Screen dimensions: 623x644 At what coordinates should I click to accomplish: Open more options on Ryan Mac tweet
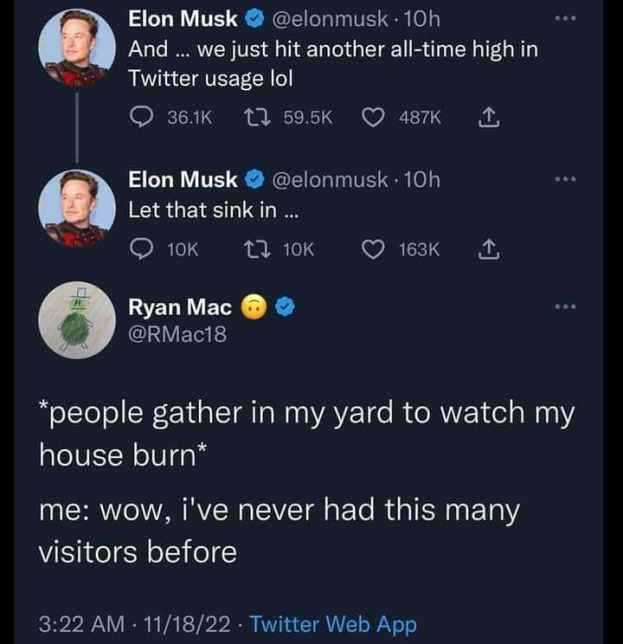[566, 307]
